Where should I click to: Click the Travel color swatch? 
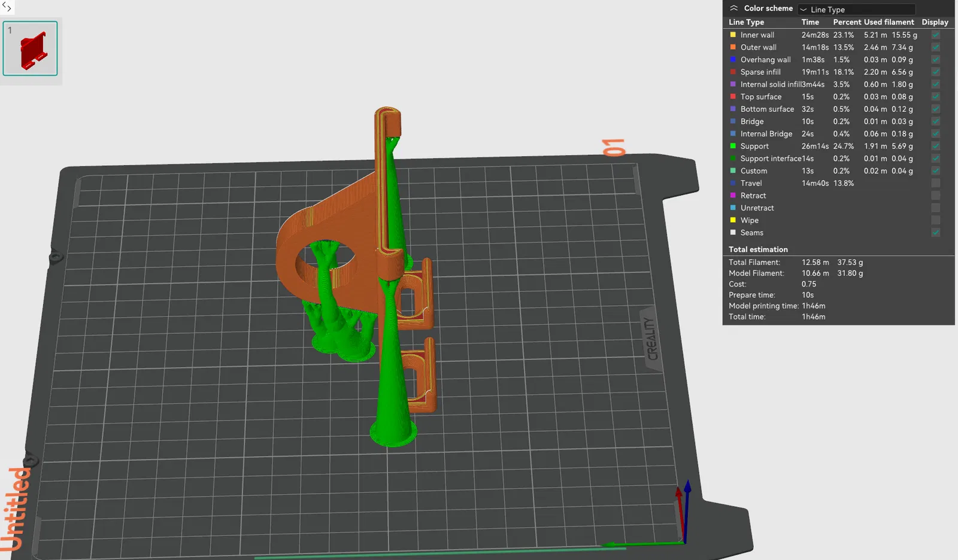click(733, 183)
